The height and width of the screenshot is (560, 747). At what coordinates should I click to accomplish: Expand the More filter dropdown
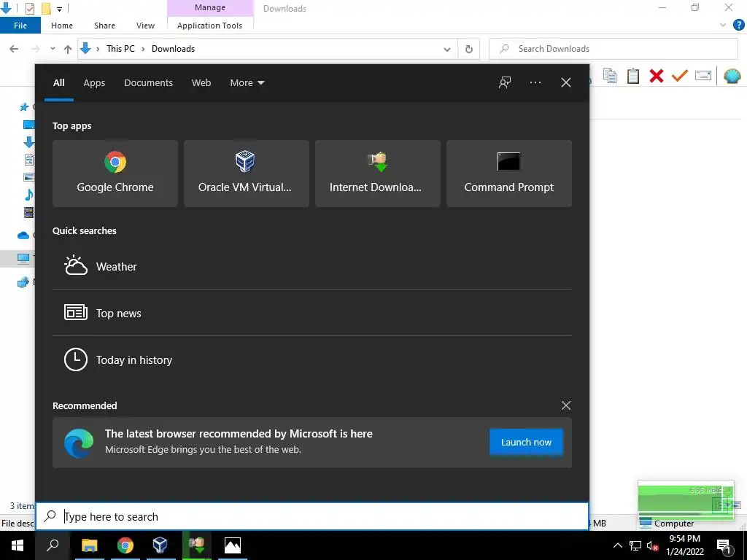point(247,83)
